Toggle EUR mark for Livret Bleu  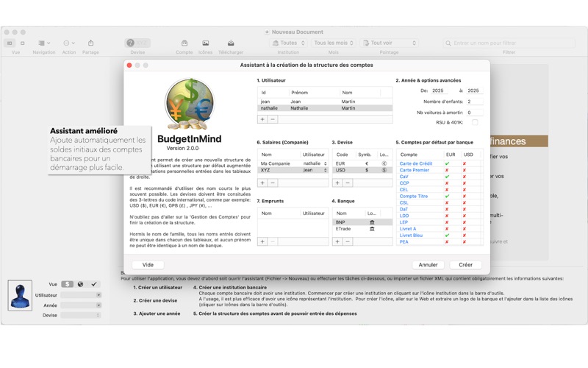click(447, 236)
